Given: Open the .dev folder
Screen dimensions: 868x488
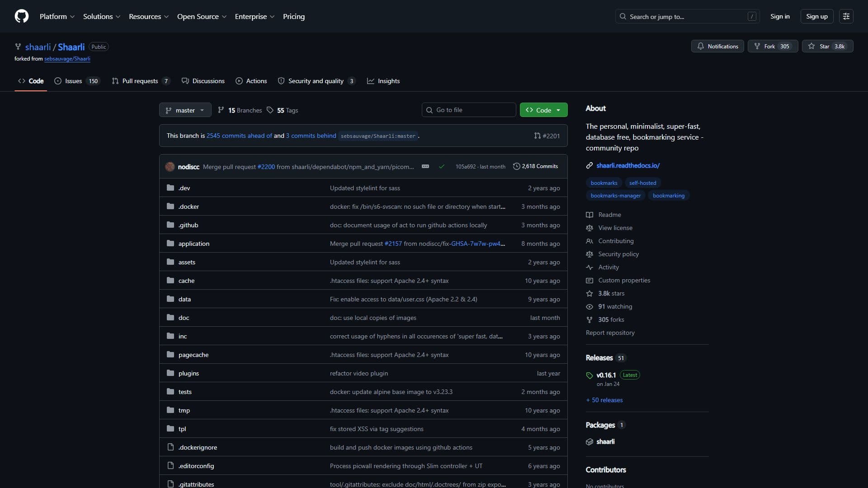Looking at the screenshot, I should coord(184,188).
